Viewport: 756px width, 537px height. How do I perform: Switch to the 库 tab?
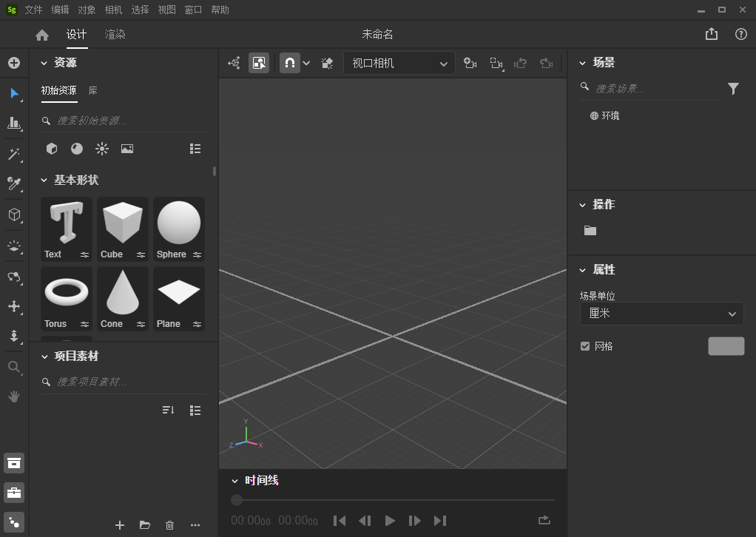pyautogui.click(x=93, y=91)
